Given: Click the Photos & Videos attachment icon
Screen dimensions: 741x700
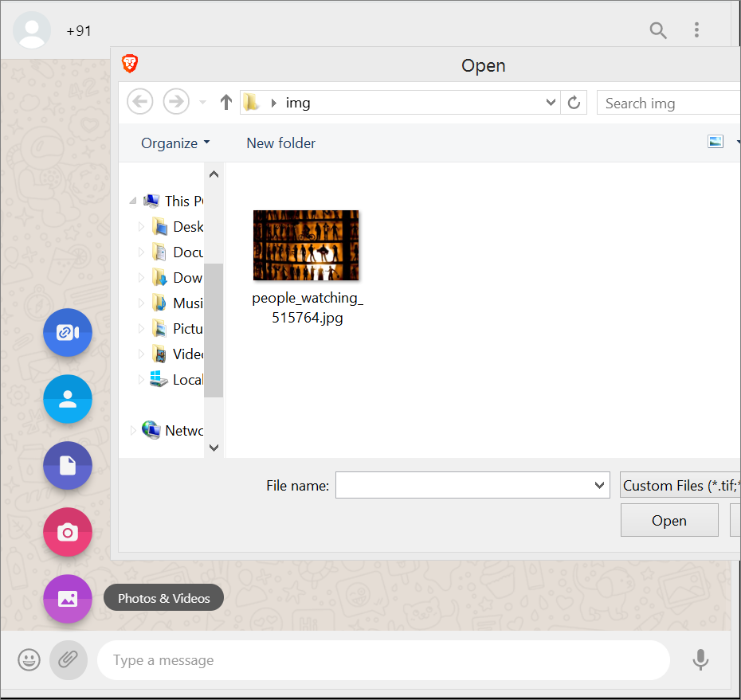Looking at the screenshot, I should point(68,598).
